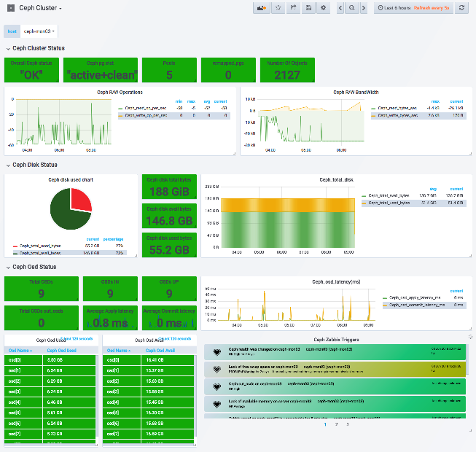
Task: Open the Ceph R/W Operations panel title menu
Action: click(x=120, y=92)
